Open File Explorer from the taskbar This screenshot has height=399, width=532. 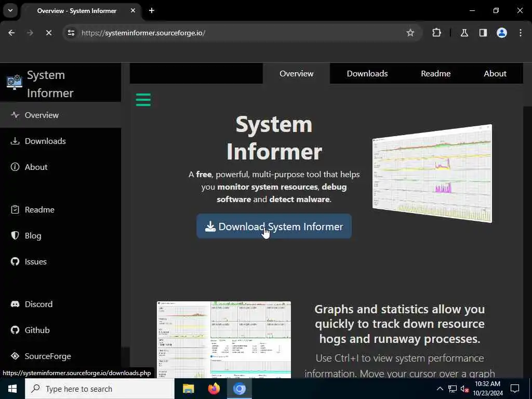[x=188, y=389]
